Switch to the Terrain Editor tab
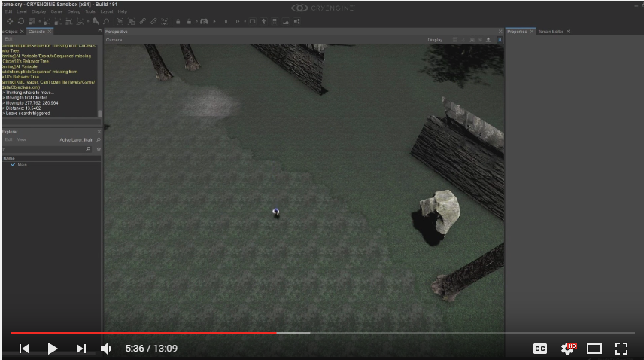Image resolution: width=644 pixels, height=360 pixels. [551, 32]
